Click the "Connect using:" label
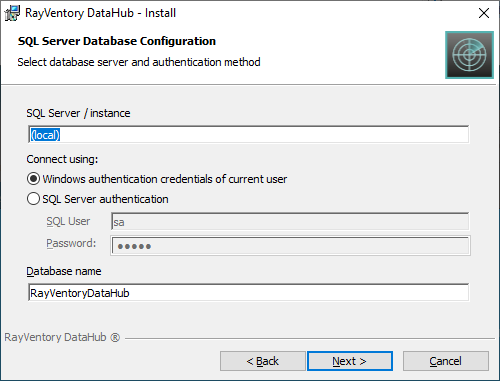The width and height of the screenshot is (500, 381). [x=62, y=159]
